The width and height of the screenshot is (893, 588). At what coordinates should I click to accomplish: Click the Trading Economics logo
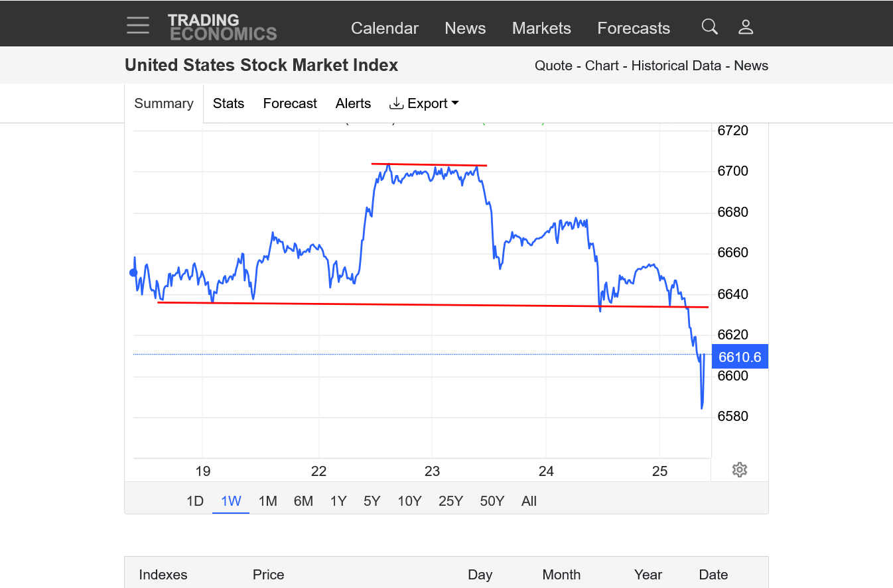[x=222, y=27]
